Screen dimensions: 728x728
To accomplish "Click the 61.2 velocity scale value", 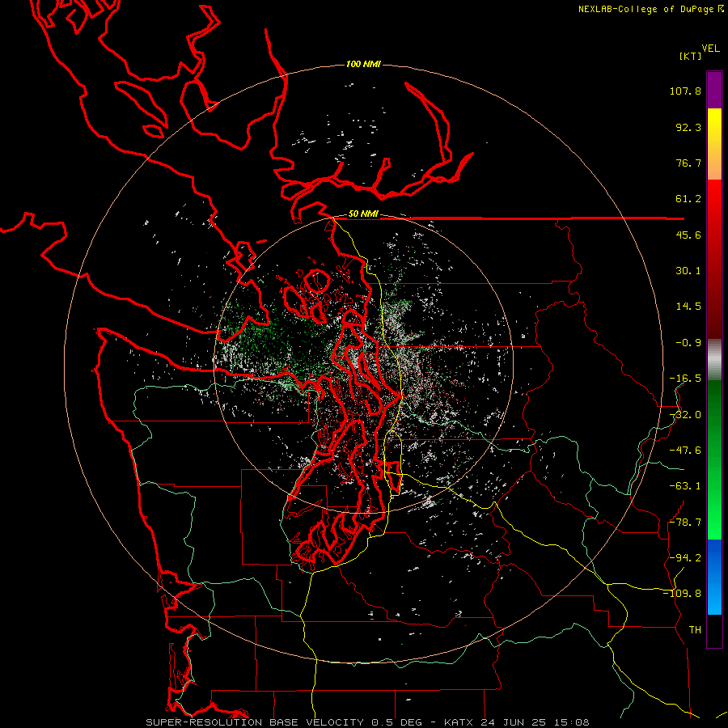I will pyautogui.click(x=688, y=199).
